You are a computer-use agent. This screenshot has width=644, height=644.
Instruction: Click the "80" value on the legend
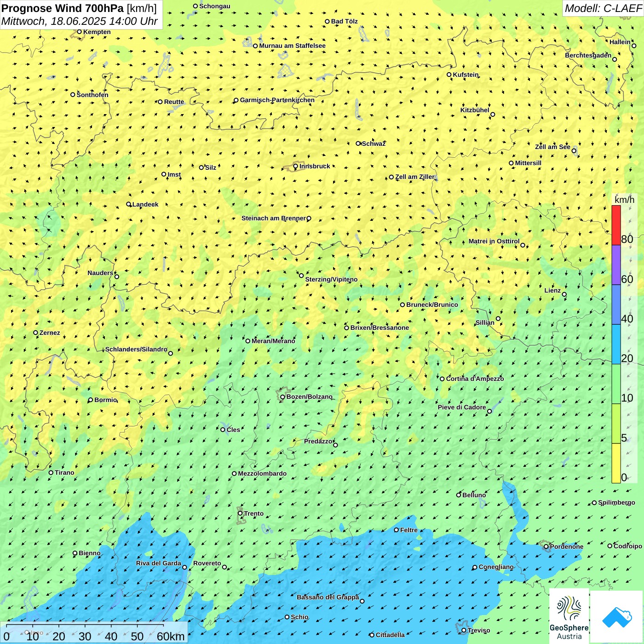point(627,239)
